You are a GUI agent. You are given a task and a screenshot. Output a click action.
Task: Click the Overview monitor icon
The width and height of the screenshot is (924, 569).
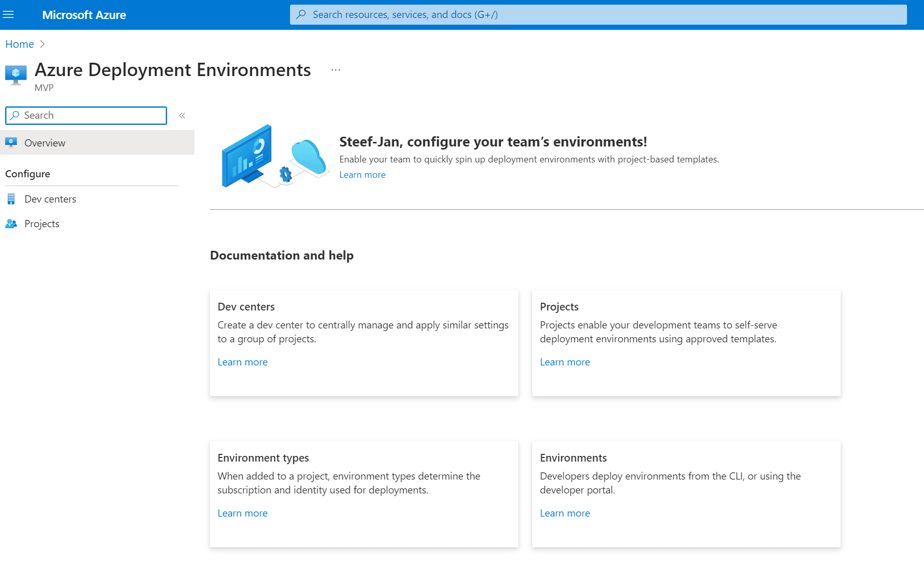point(11,142)
